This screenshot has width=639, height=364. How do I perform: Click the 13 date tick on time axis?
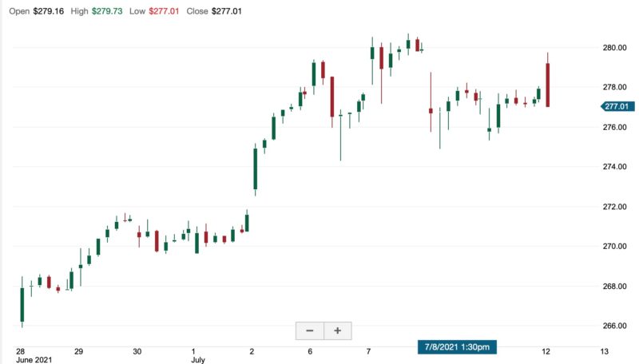point(604,351)
